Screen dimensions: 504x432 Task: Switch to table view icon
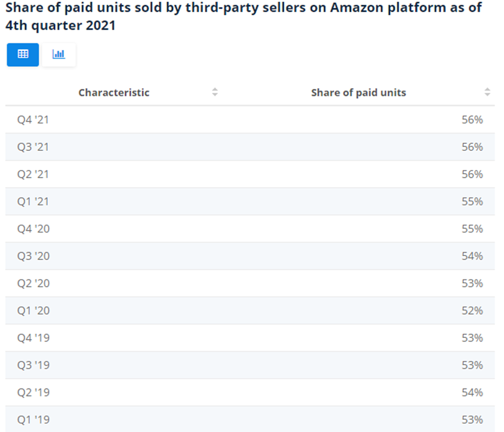click(23, 55)
